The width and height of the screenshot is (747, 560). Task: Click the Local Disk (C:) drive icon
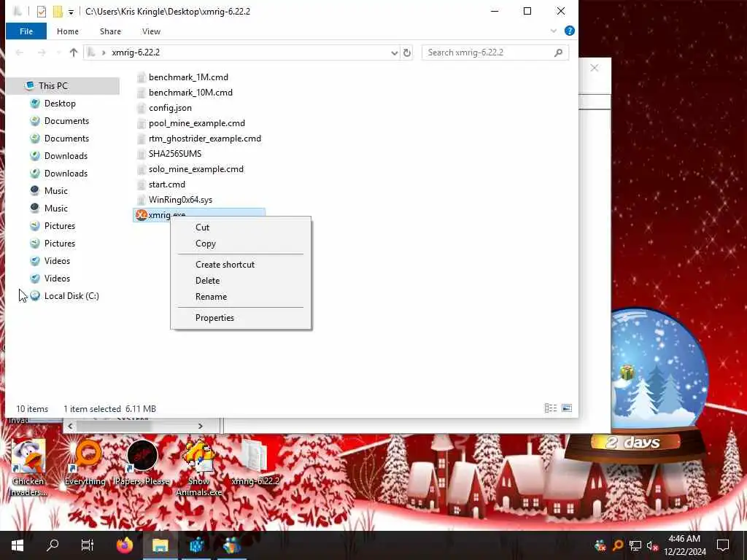[35, 296]
